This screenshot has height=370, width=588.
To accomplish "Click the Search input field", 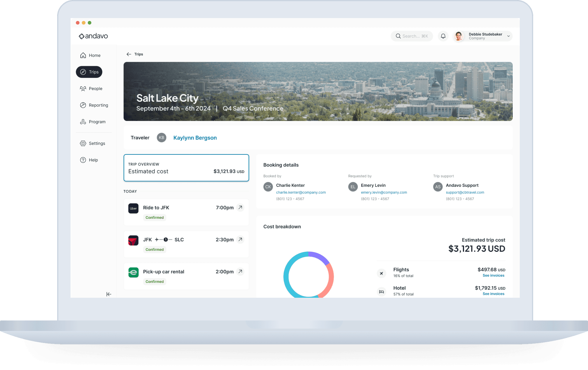I will [412, 36].
